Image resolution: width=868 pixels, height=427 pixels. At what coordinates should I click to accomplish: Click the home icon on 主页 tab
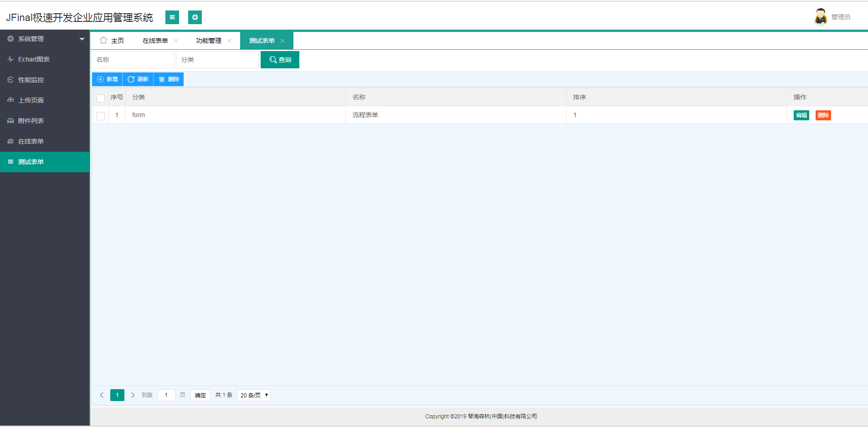[103, 40]
